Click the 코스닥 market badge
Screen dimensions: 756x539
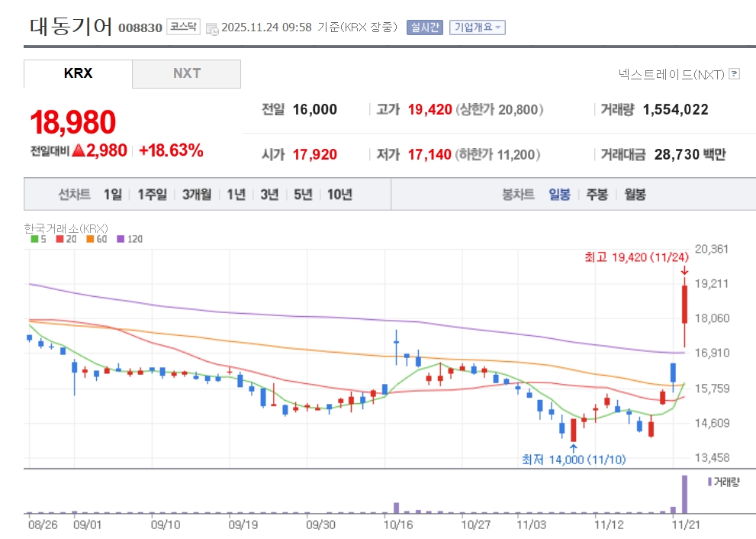[x=183, y=27]
